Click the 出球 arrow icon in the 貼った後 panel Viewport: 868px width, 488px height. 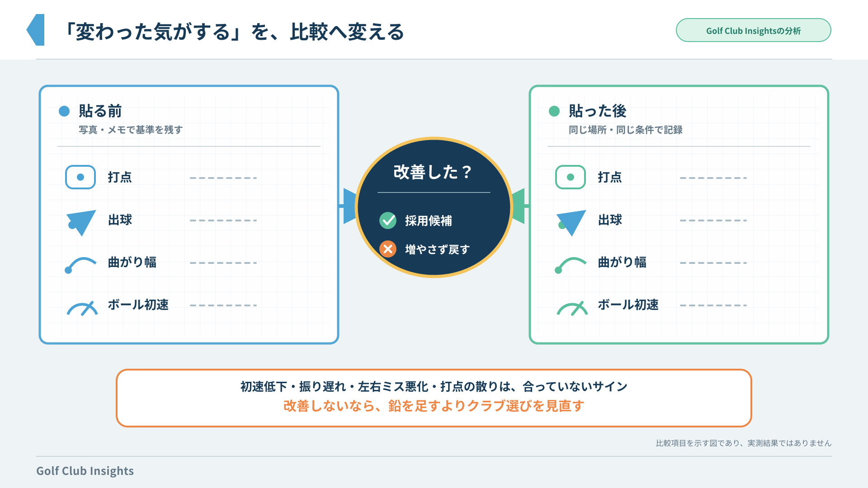tap(571, 222)
